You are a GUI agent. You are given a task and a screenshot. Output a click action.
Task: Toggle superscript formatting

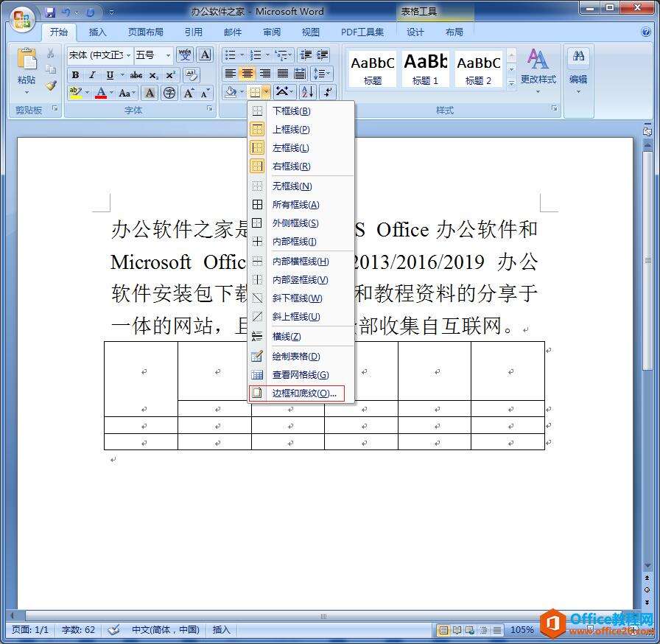(170, 75)
